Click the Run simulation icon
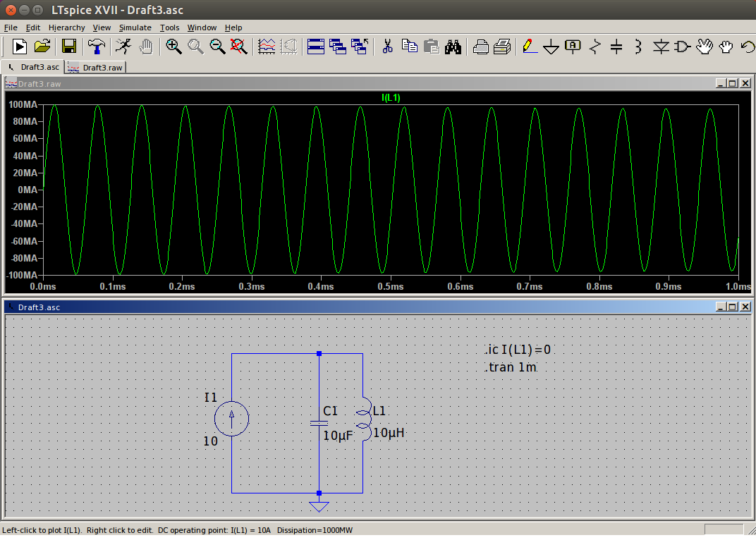This screenshot has height=540, width=756. pyautogui.click(x=123, y=47)
